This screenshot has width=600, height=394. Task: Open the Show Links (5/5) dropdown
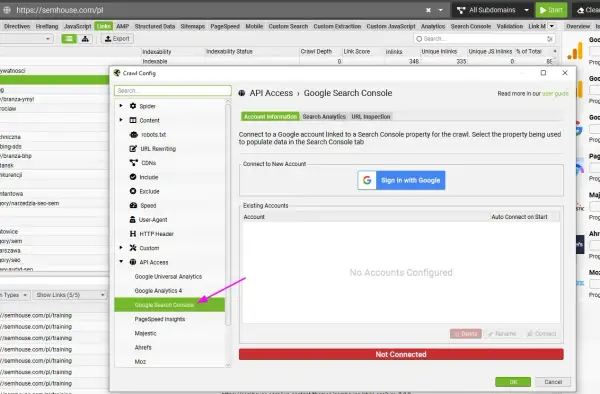(70, 295)
